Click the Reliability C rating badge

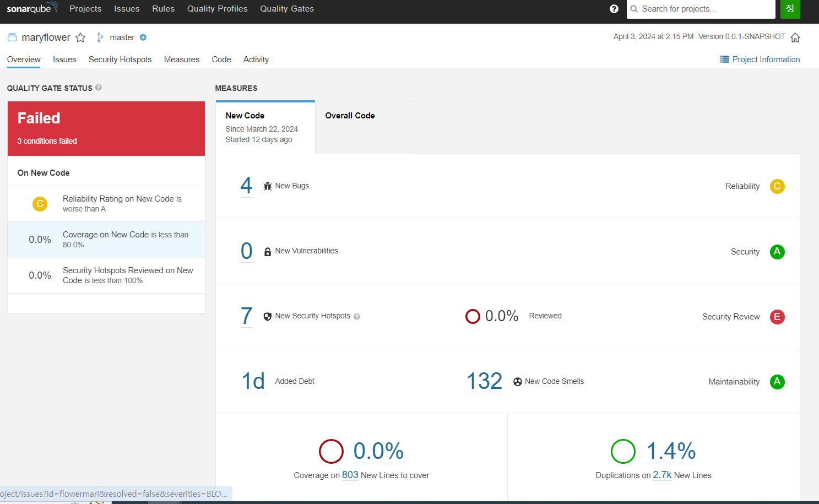click(x=777, y=186)
